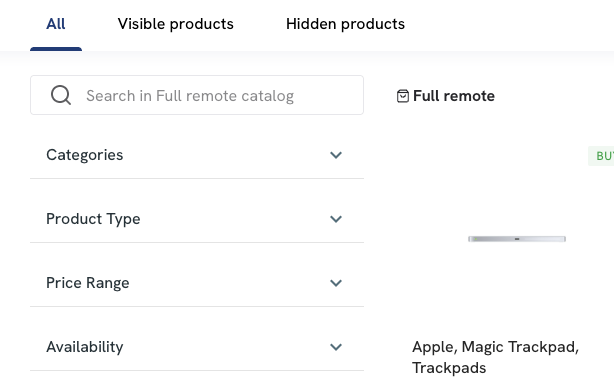This screenshot has width=614, height=379.
Task: Click the Full remote catalog heading
Action: pyautogui.click(x=454, y=96)
